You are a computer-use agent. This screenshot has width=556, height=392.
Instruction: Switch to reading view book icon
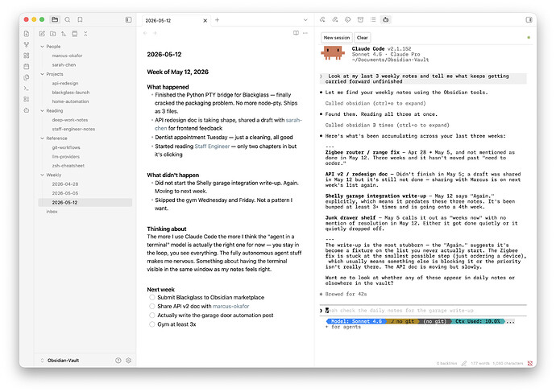(x=296, y=33)
